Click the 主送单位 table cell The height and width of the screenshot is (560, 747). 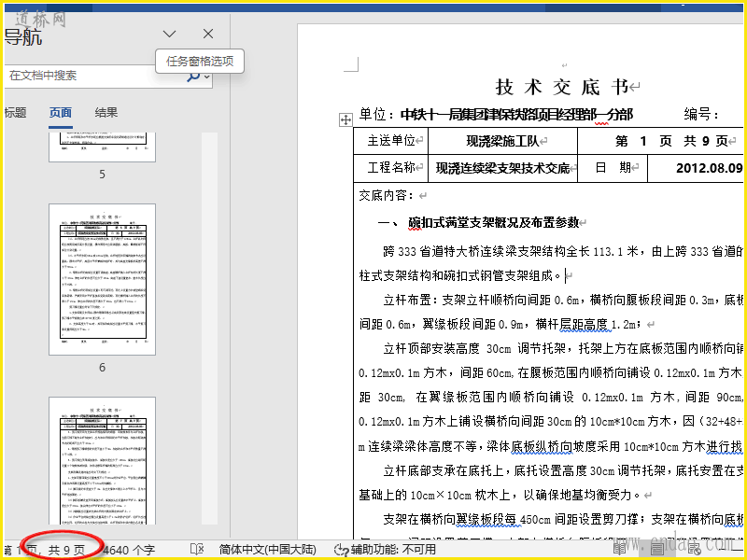point(390,141)
